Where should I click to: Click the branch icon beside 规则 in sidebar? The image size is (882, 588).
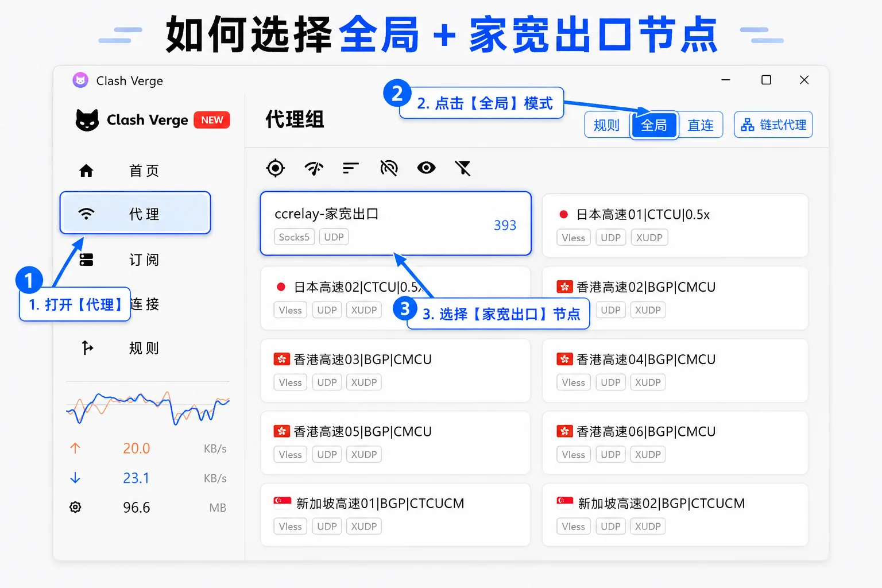pos(87,347)
